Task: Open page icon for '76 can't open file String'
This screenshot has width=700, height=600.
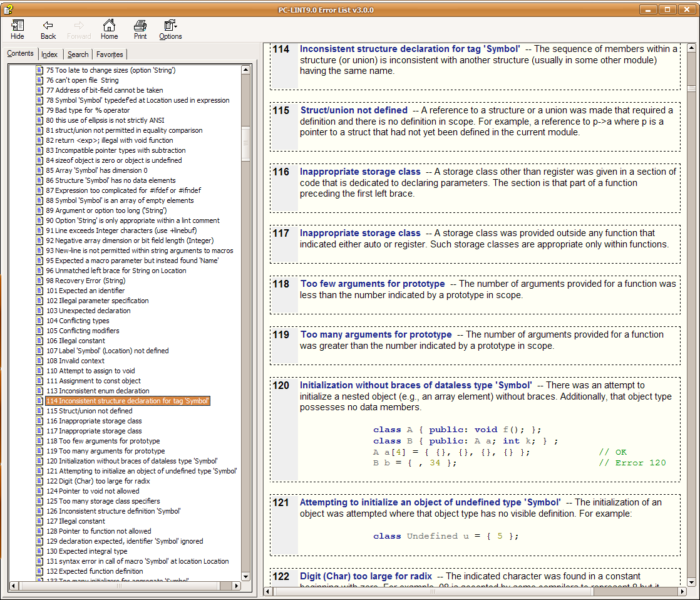Action: click(x=39, y=80)
